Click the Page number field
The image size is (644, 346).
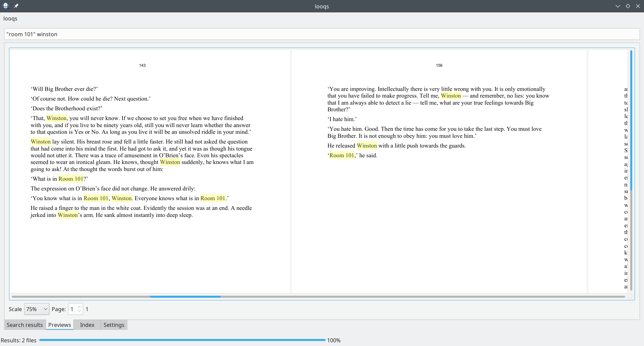pos(72,309)
